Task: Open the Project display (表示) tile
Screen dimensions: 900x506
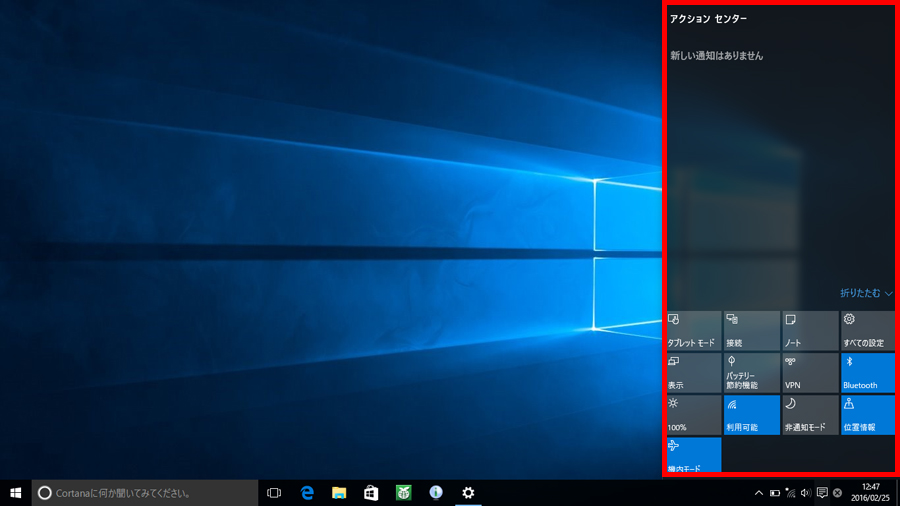Action: [693, 373]
